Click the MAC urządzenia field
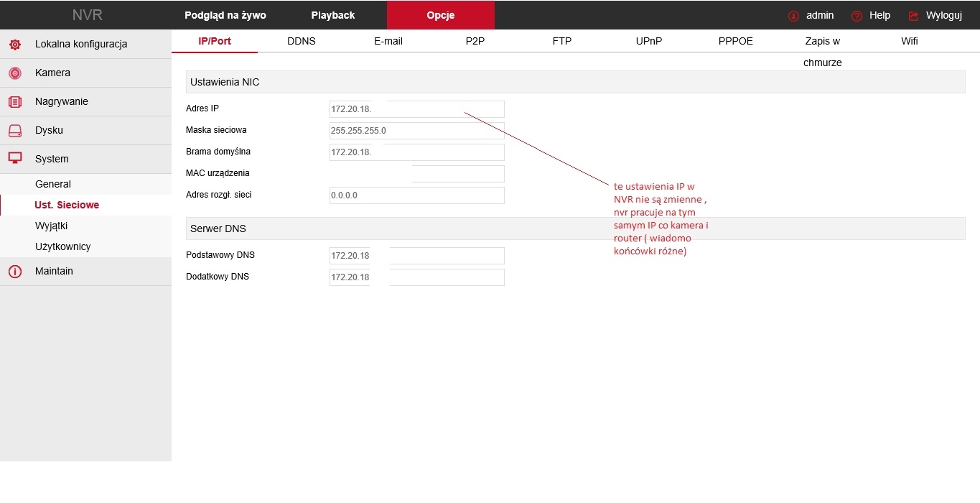Viewport: 980px width, 503px height. pos(417,174)
